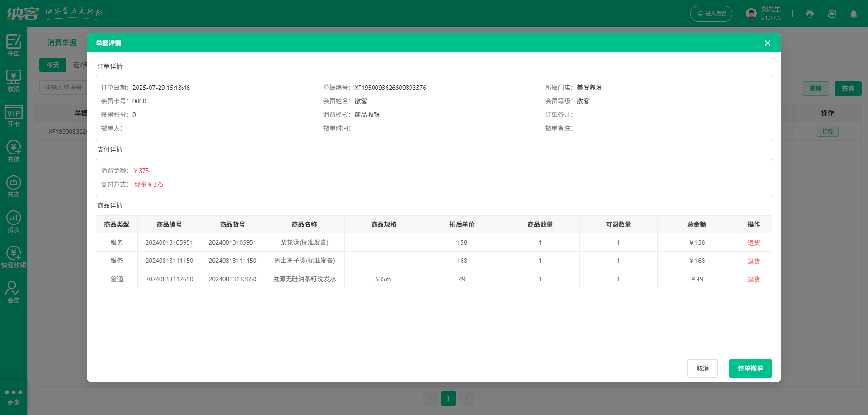Click the notification bell icon
The width and height of the screenshot is (868, 415).
click(854, 14)
